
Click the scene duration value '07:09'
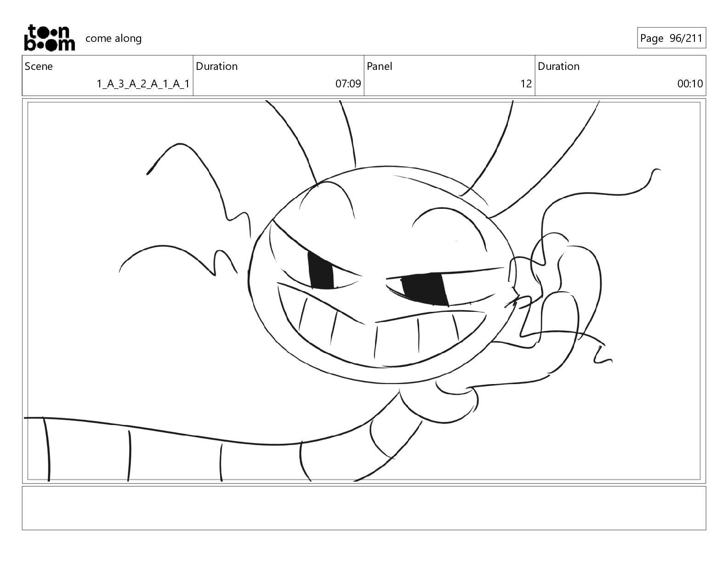[348, 84]
